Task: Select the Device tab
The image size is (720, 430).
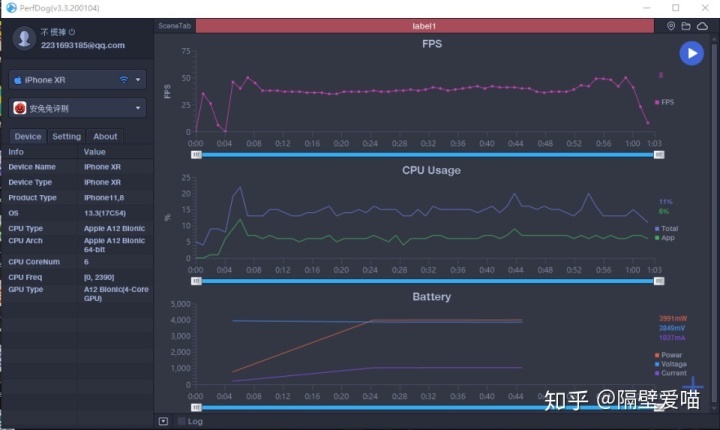Action: point(28,136)
